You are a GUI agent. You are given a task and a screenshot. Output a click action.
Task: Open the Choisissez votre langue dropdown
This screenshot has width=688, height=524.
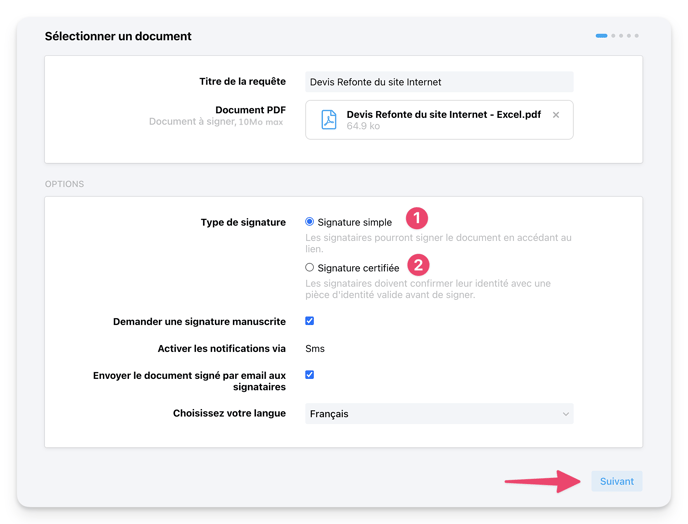[439, 413]
